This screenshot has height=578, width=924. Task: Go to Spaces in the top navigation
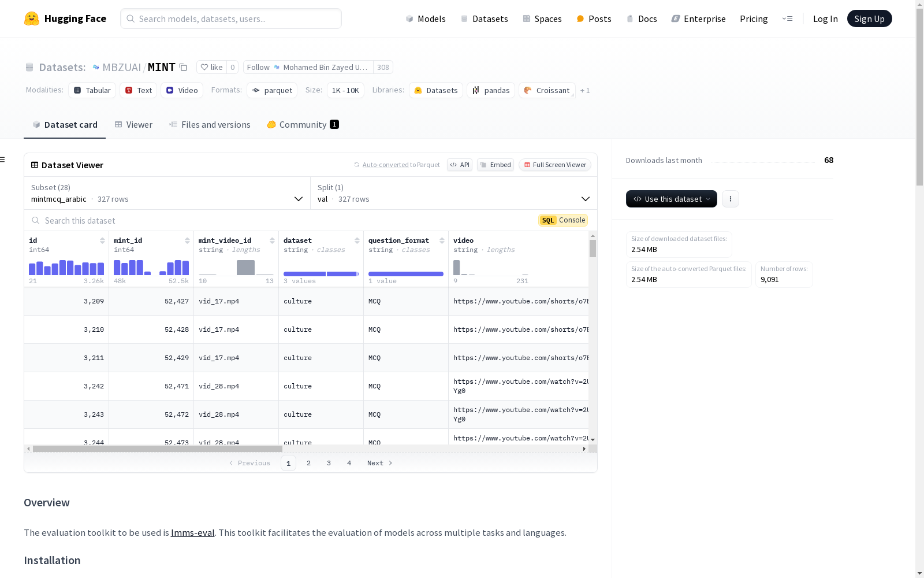[x=542, y=18]
